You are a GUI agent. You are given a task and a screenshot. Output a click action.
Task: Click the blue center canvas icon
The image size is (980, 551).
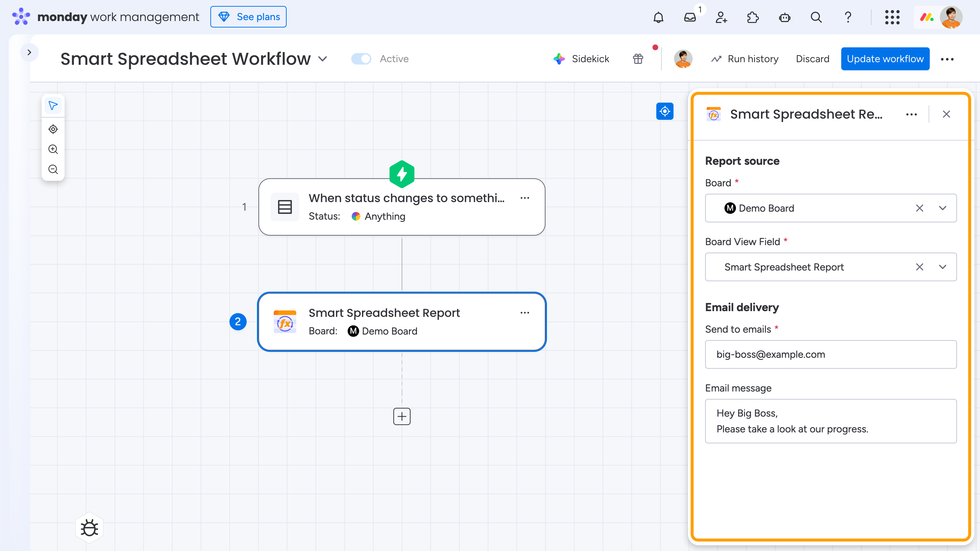click(665, 111)
